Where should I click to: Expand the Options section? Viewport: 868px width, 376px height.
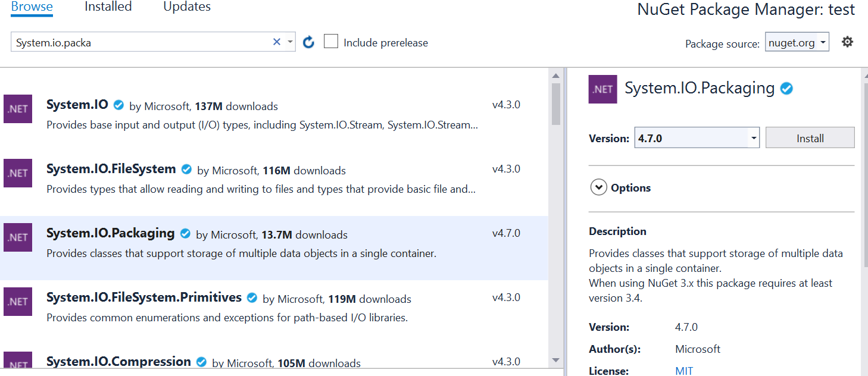pos(598,187)
